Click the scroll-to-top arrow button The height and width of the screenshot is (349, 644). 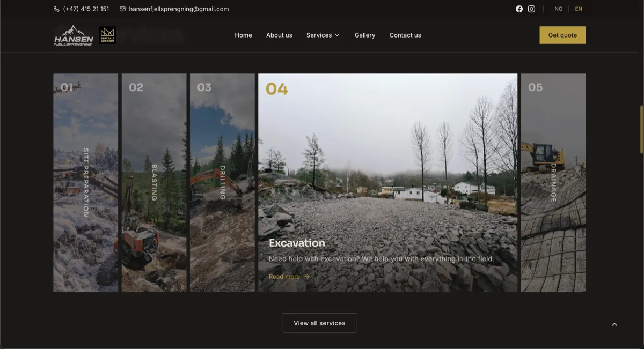click(x=614, y=324)
